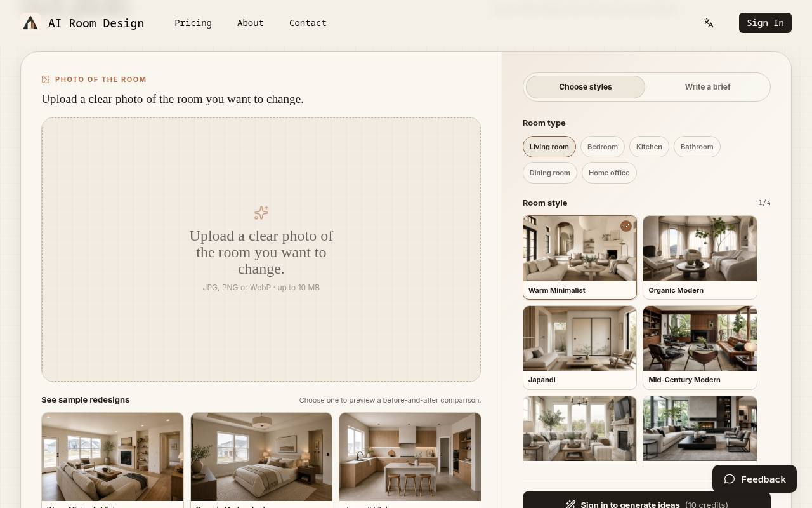Click the 1/4 style counter
Screen dimensions: 812x508
click(764, 203)
